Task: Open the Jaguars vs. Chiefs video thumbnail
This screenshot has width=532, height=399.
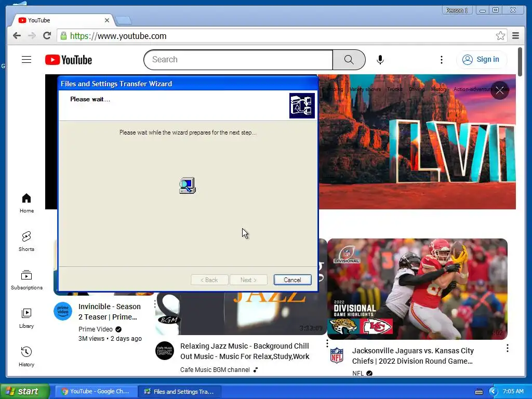Action: click(x=417, y=289)
